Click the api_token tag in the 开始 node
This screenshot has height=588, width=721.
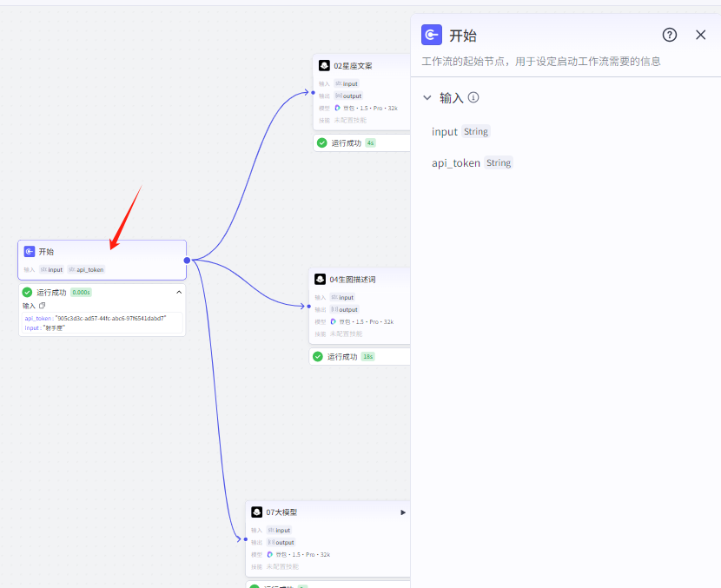click(x=86, y=269)
